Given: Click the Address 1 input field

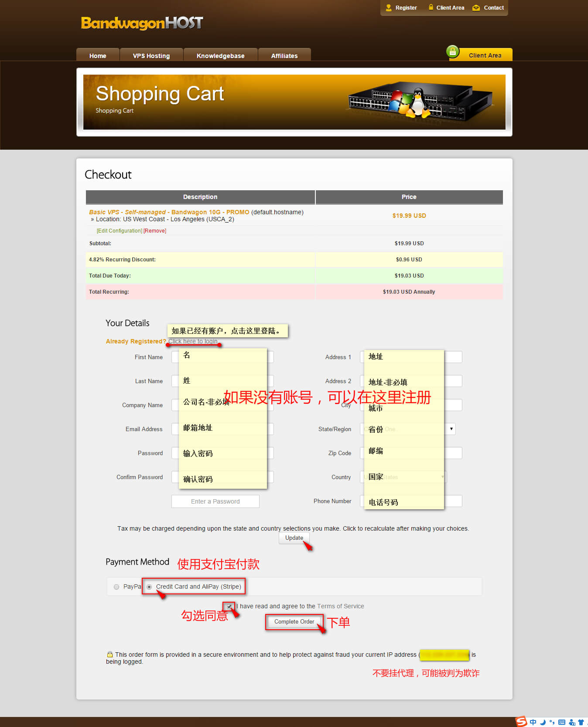Looking at the screenshot, I should click(x=411, y=357).
